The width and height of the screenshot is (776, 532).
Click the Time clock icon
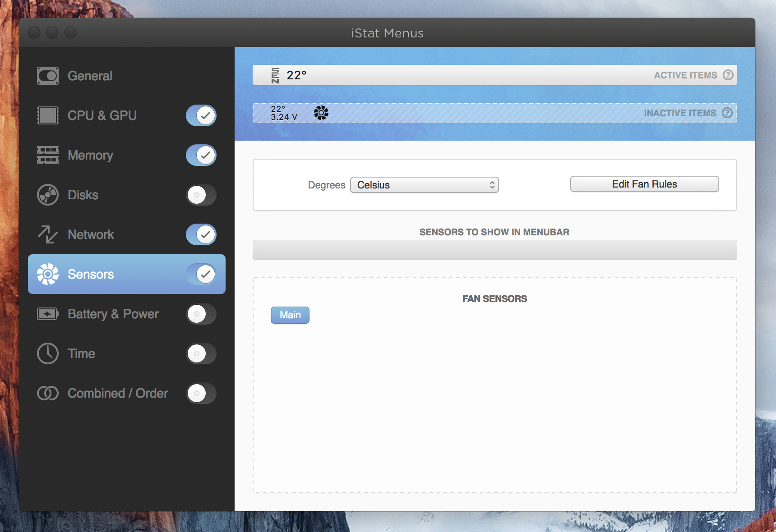pyautogui.click(x=48, y=353)
